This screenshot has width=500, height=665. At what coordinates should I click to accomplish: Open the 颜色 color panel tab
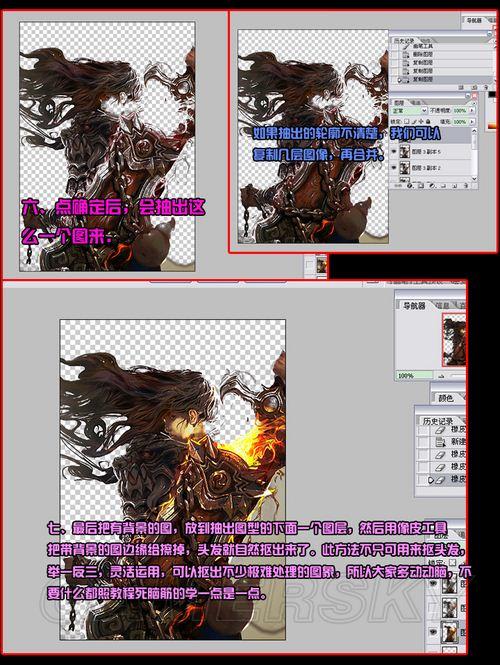[x=446, y=398]
